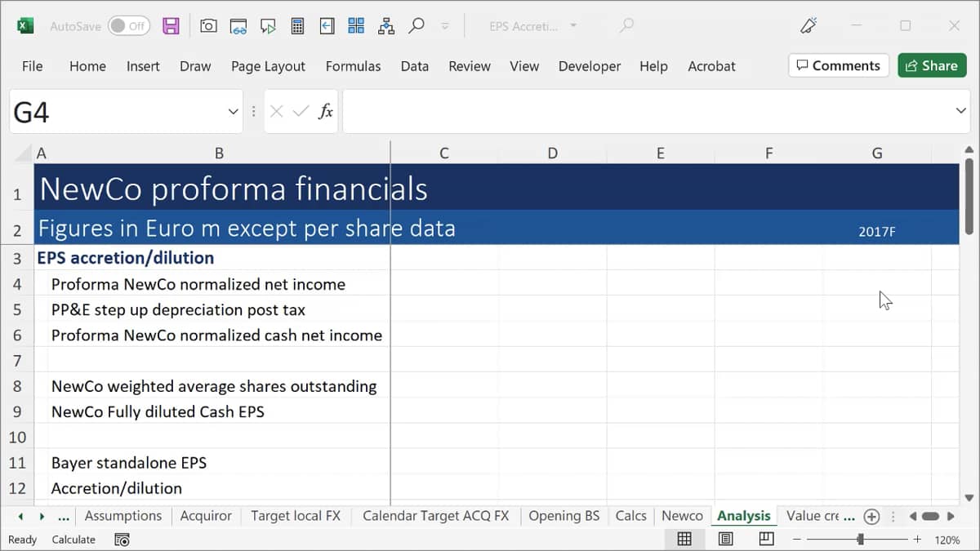This screenshot has width=980, height=551.
Task: Toggle the AutoSave switch
Action: 129,26
